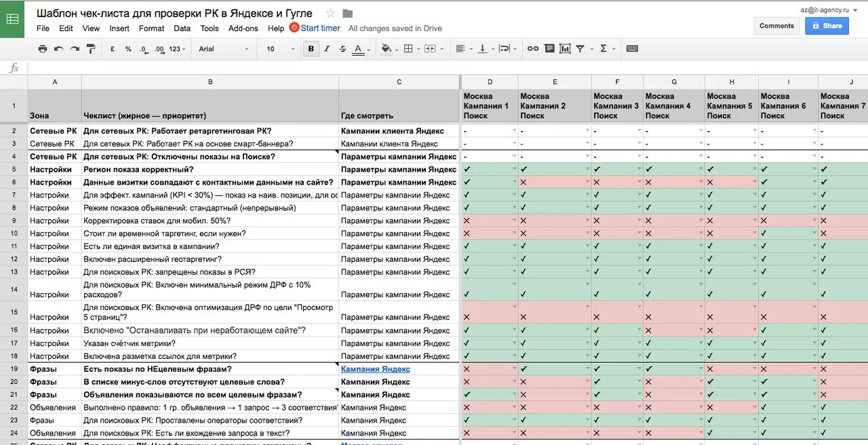Click the Start timer link
The image size is (868, 445).
point(321,28)
